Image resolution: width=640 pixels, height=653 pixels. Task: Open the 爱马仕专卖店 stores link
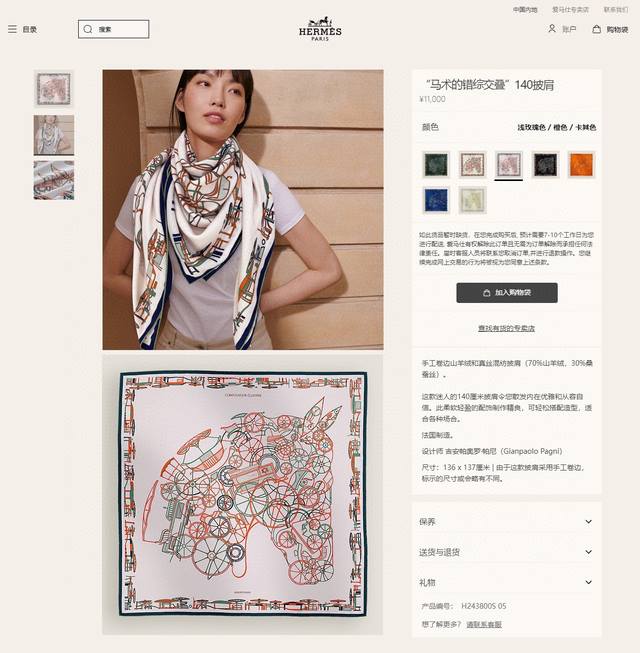(x=570, y=10)
